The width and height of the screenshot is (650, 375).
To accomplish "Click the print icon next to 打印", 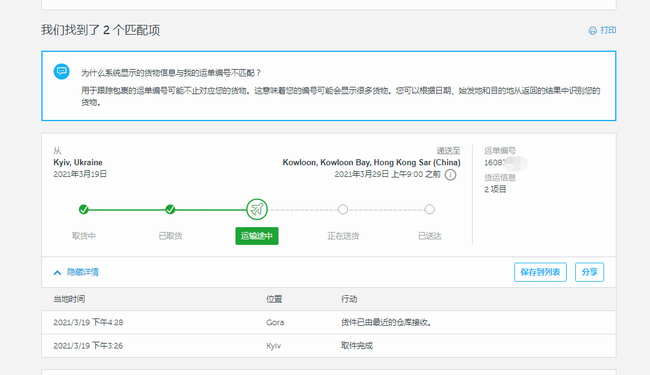I will [x=593, y=30].
